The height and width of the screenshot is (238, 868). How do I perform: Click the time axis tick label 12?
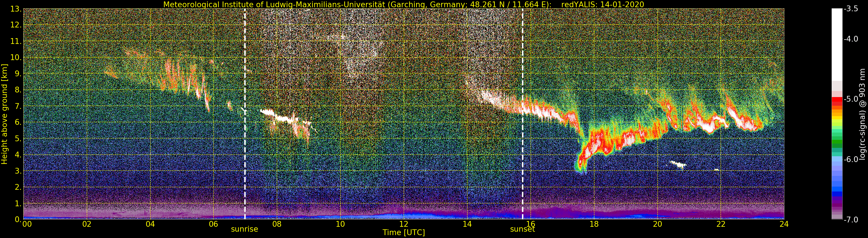pyautogui.click(x=404, y=224)
